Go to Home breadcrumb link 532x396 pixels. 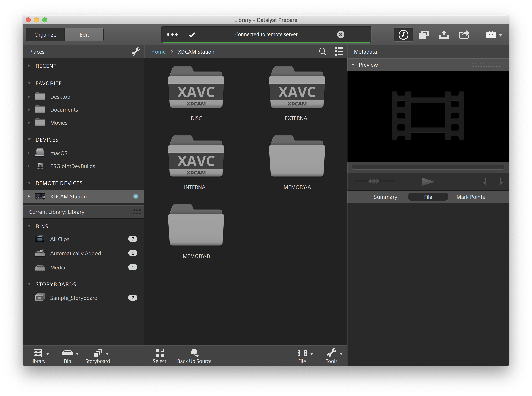click(x=158, y=52)
